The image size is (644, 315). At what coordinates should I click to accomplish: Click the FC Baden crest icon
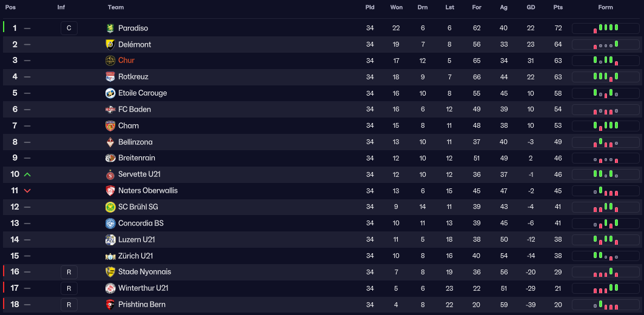coord(110,110)
